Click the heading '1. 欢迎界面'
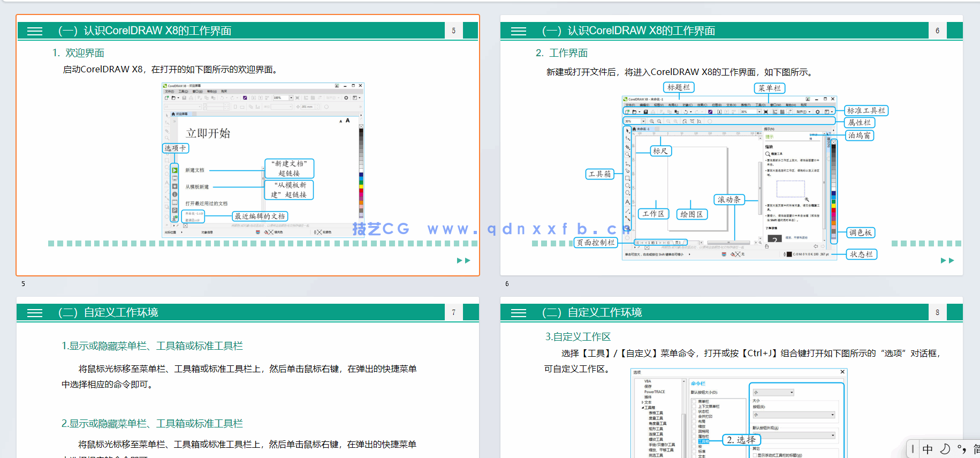Screen dimensions: 980x458 coord(78,53)
